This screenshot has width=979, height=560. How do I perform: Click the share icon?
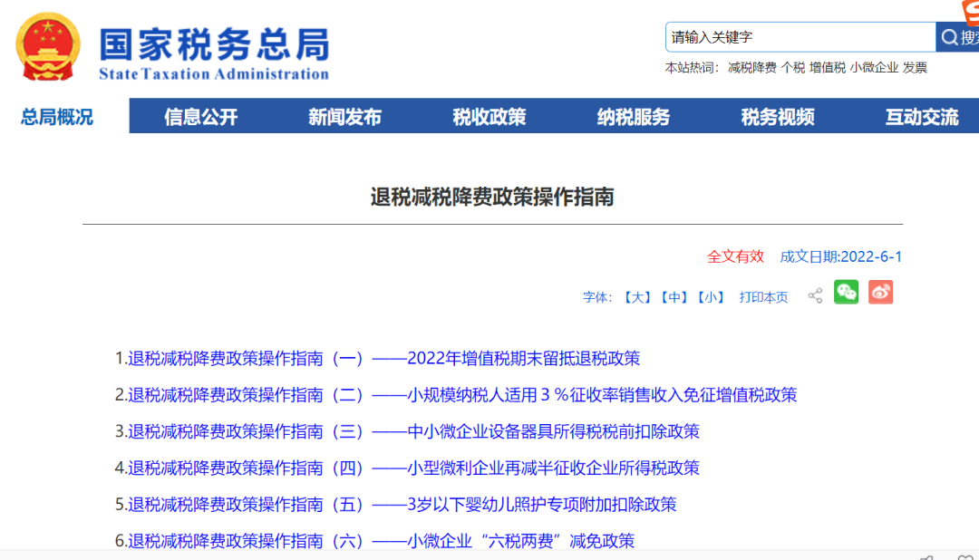click(815, 296)
